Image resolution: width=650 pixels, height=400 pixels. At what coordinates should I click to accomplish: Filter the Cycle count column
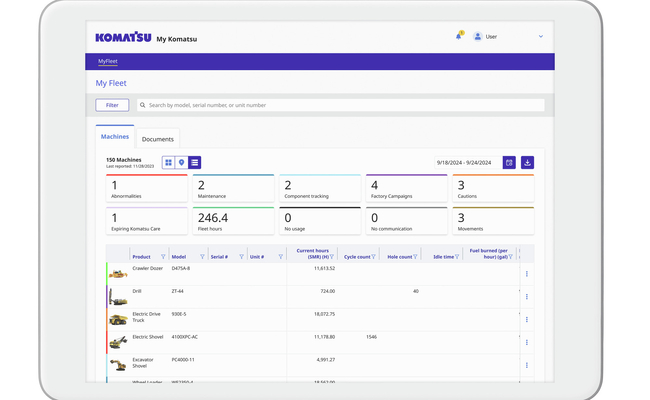coord(374,257)
